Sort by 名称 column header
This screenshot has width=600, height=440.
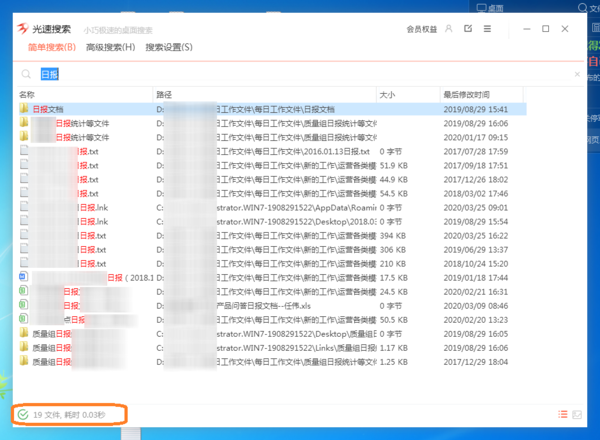85,95
